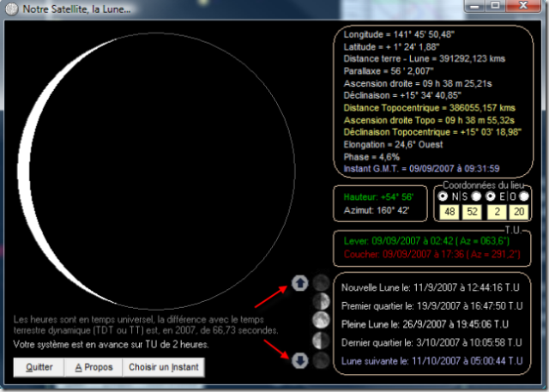
Task: Select the E (east) longitude radio button
Action: (x=491, y=196)
